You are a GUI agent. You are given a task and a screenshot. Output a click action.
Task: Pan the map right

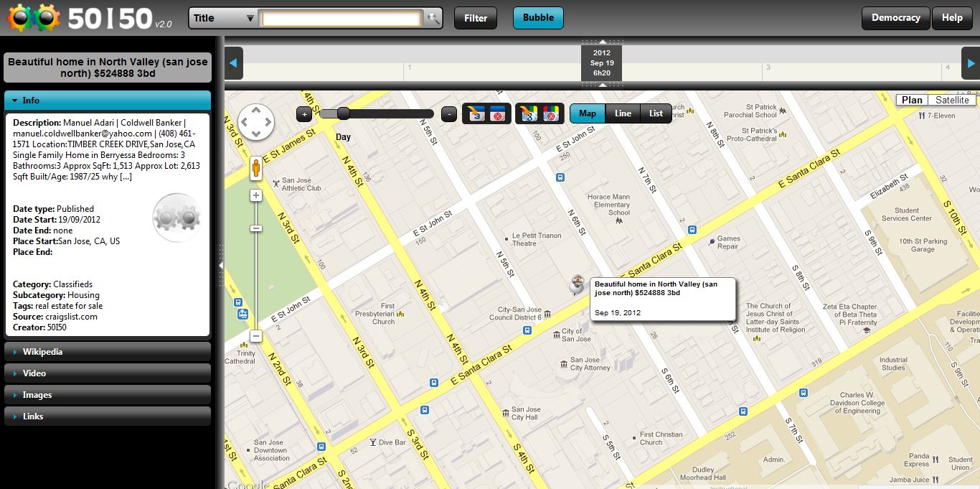[x=268, y=122]
